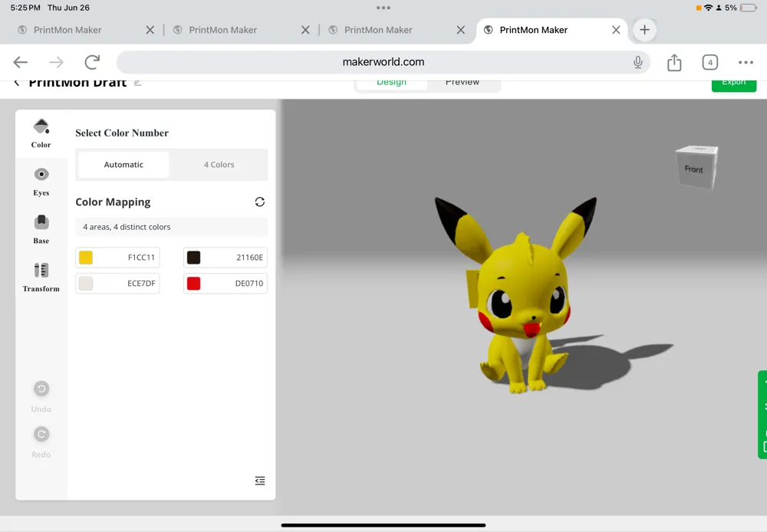Click the yellow character 3D model
The image size is (767, 532).
523,298
